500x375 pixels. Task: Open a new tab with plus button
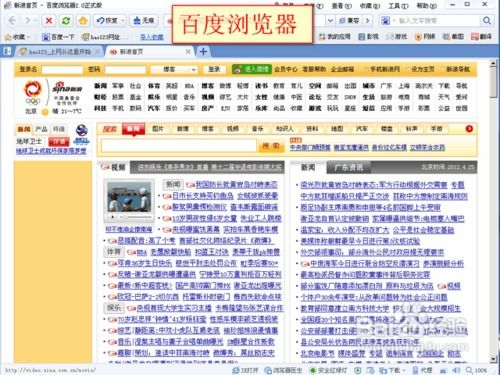203,52
